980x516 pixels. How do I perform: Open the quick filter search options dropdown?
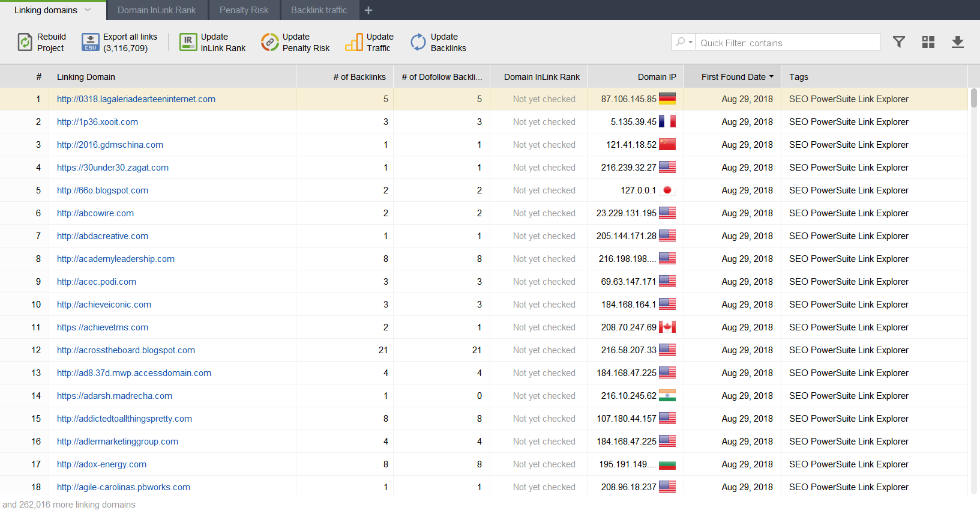coord(684,42)
